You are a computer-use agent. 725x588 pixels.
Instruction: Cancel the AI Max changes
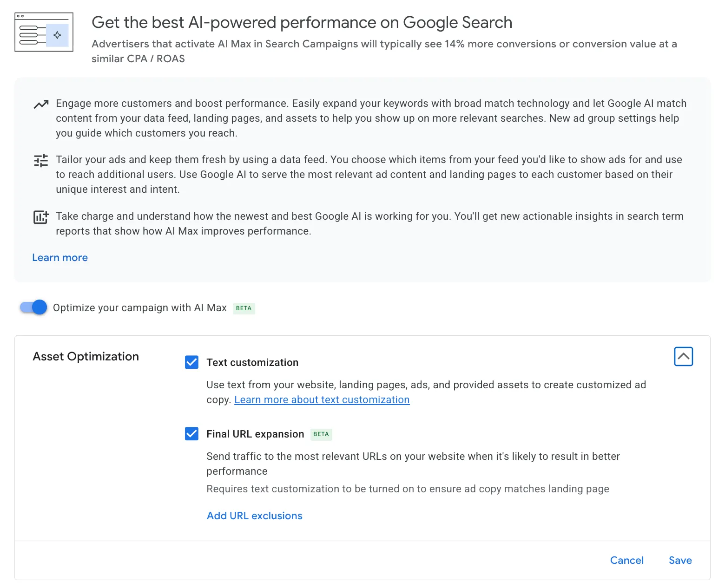[x=626, y=561]
